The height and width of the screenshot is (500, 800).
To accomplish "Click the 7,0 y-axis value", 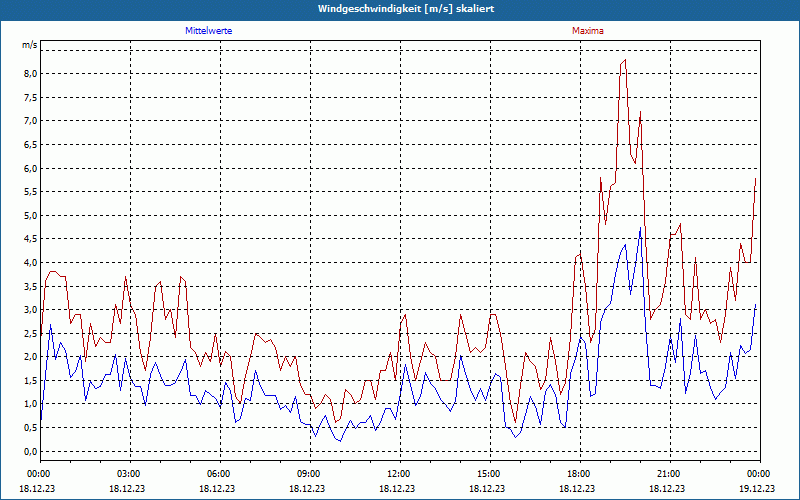I will click(31, 121).
